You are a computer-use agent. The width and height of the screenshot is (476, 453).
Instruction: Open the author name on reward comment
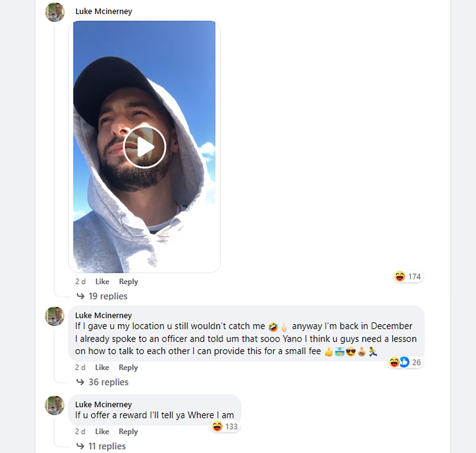(x=104, y=405)
